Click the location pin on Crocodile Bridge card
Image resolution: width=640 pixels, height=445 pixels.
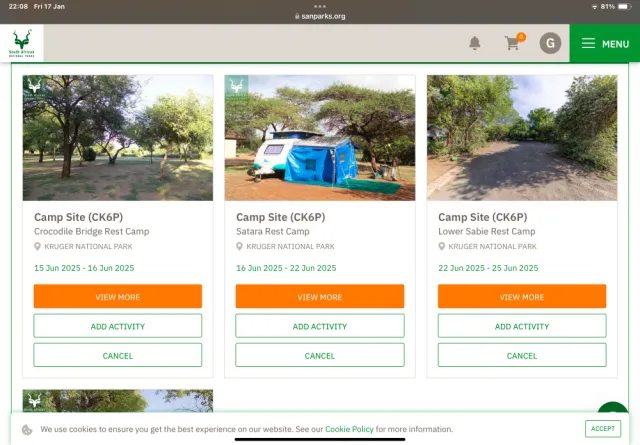click(37, 247)
